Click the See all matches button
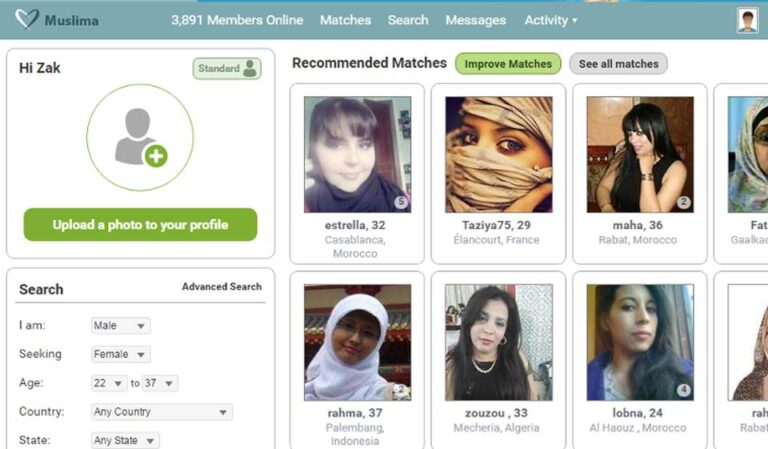 pyautogui.click(x=618, y=64)
